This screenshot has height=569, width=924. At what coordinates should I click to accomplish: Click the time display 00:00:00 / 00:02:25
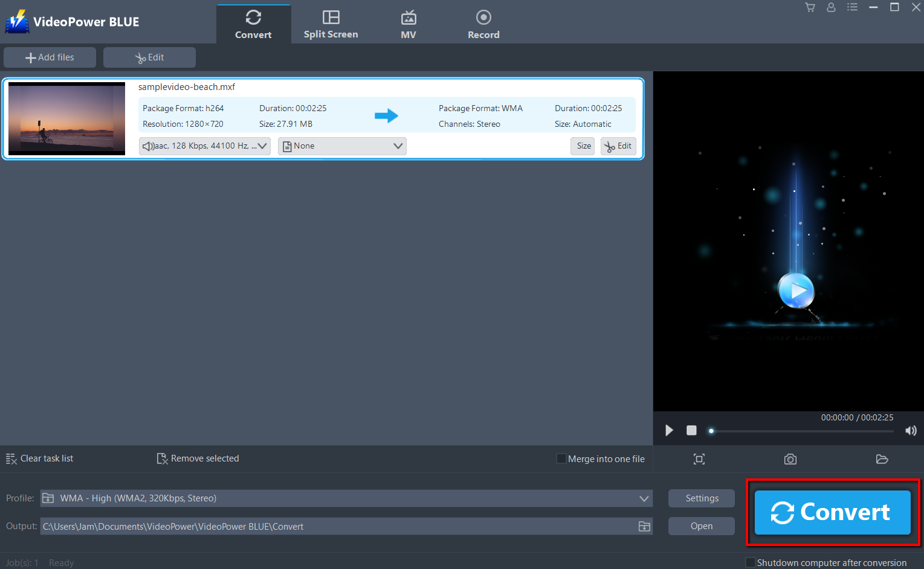(857, 417)
